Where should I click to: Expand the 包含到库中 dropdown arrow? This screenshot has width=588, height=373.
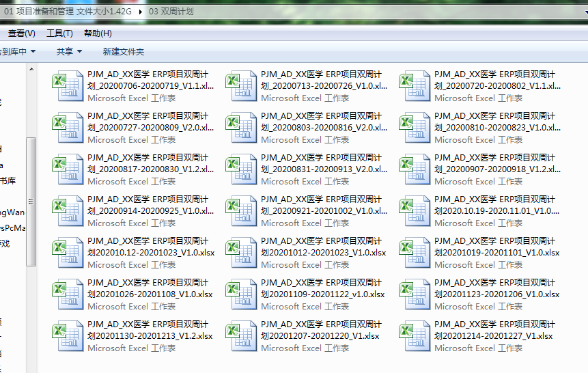[33, 51]
